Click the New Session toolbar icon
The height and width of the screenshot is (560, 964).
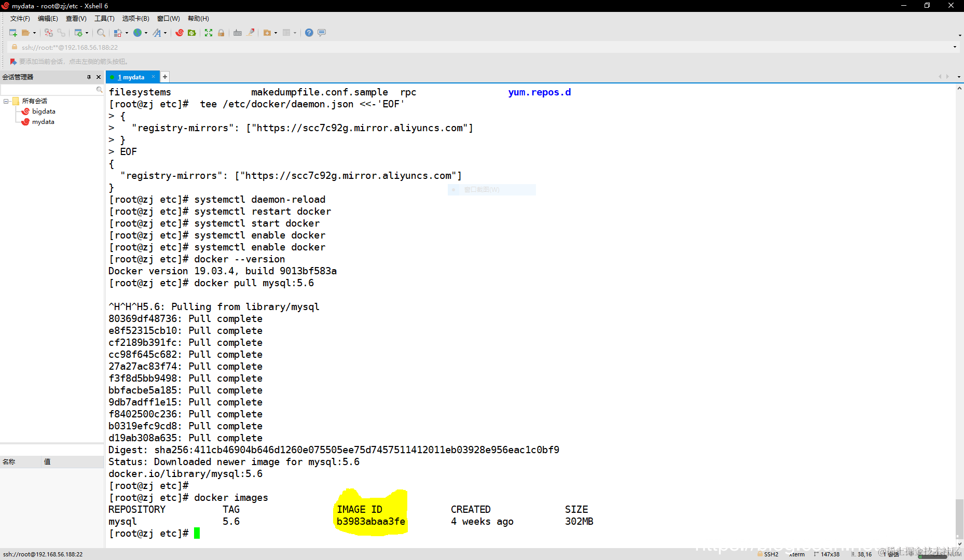point(13,33)
